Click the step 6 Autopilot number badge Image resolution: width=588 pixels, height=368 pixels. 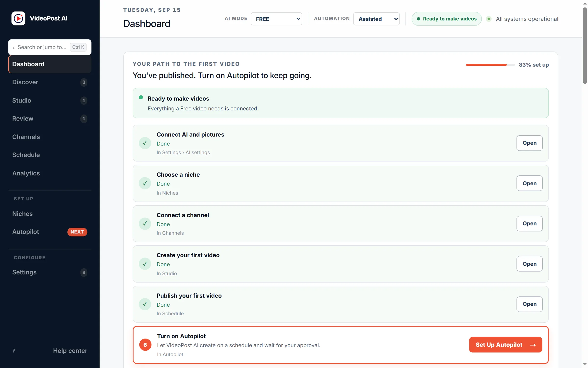point(145,345)
